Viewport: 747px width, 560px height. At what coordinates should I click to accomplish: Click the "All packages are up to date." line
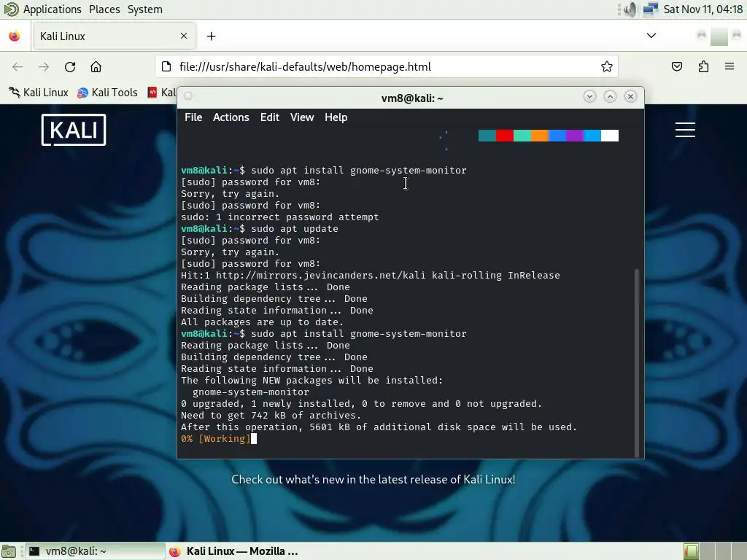[x=262, y=322]
